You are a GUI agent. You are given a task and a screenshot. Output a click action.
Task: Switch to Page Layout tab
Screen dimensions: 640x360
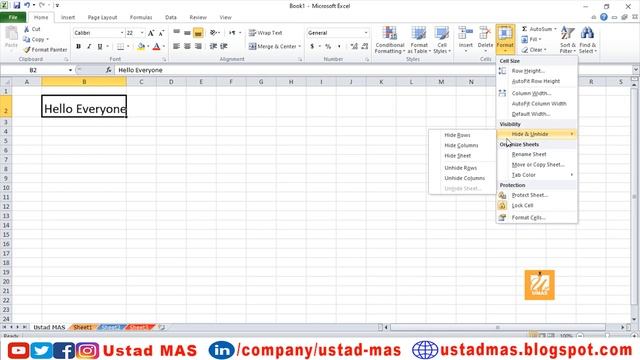[x=102, y=18]
